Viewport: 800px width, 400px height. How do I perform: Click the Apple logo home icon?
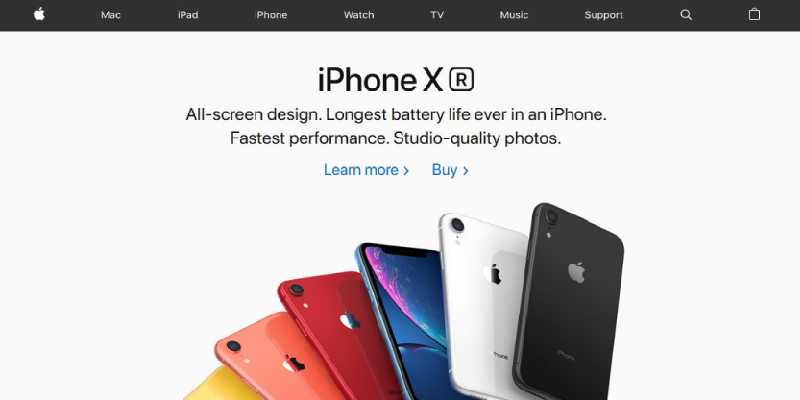(x=39, y=14)
